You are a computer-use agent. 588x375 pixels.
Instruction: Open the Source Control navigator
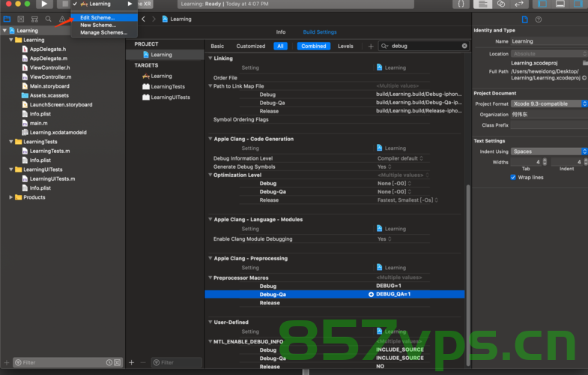point(21,19)
